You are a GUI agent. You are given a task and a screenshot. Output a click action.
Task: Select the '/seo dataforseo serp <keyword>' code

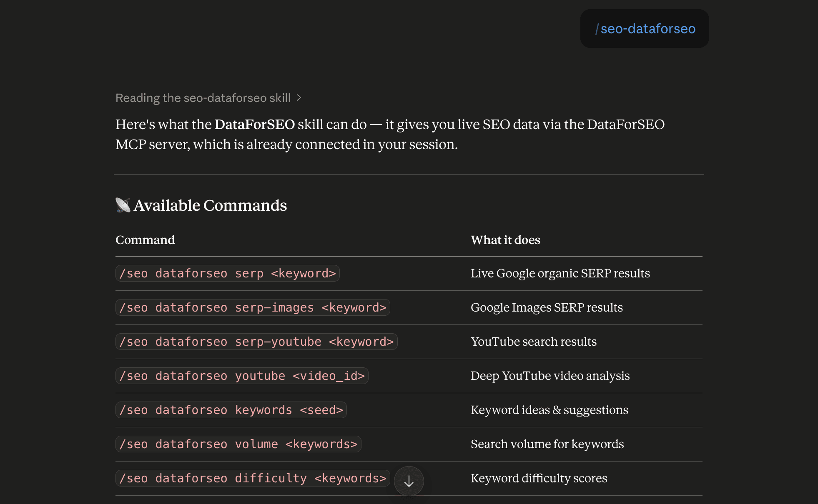pos(228,273)
